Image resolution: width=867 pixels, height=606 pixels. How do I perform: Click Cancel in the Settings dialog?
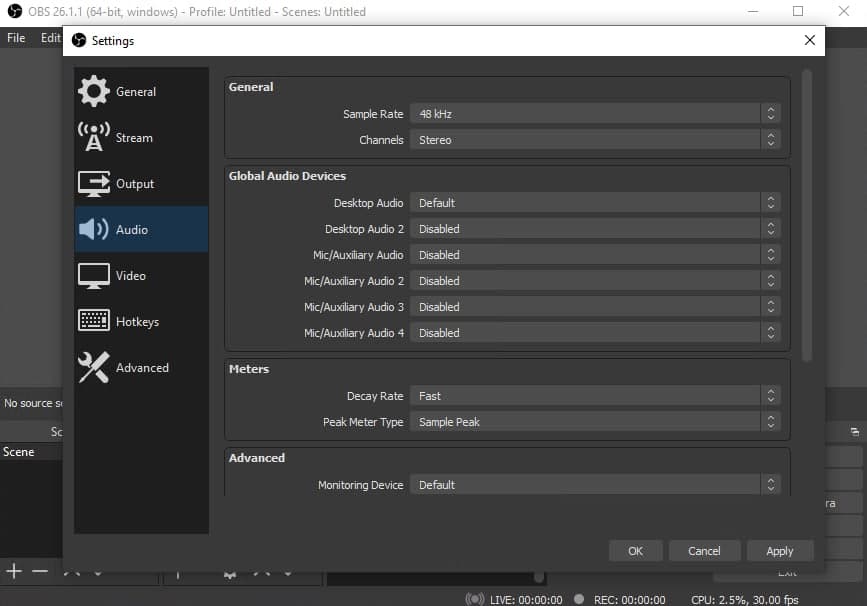pyautogui.click(x=704, y=551)
